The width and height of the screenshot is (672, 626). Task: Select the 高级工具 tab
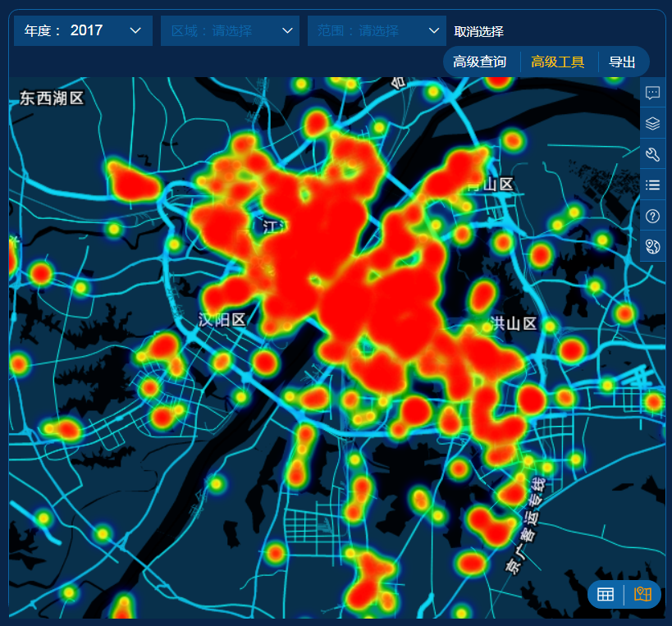point(558,62)
